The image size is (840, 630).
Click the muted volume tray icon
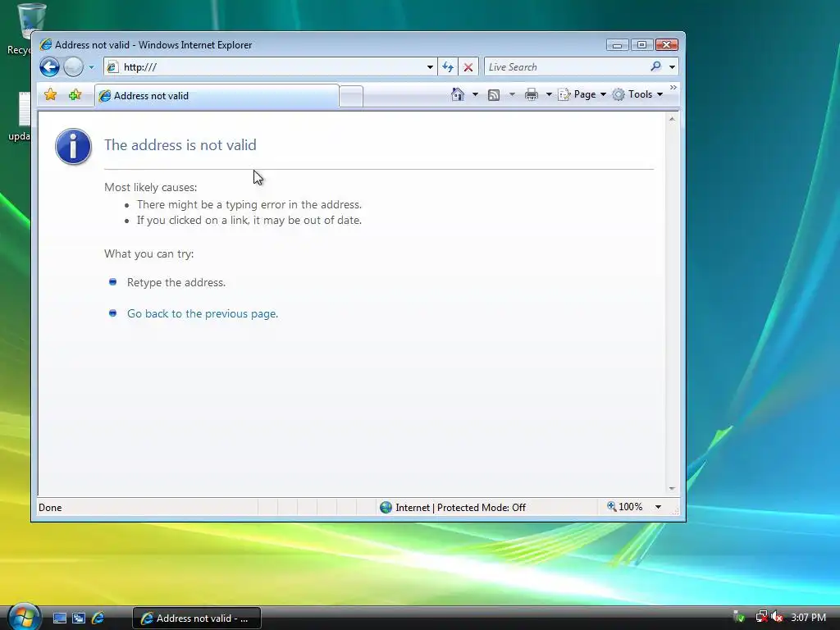tap(777, 617)
